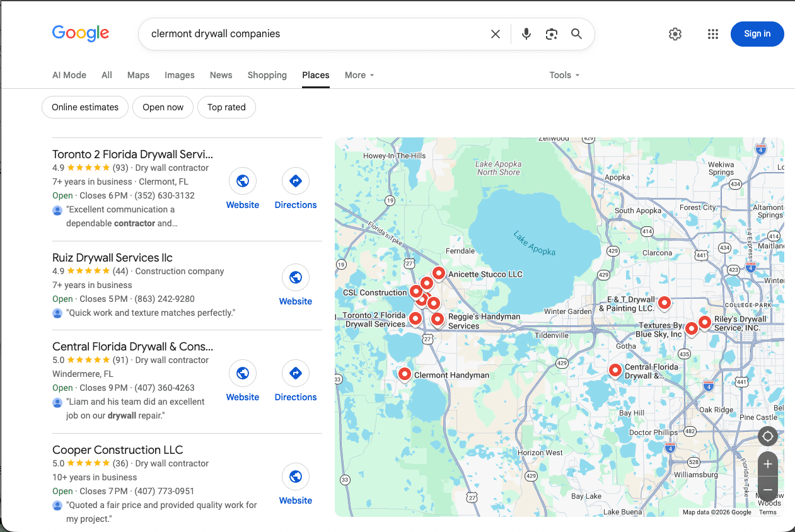Open Toronto 2 Florida Drywall listing title
Image resolution: width=795 pixels, height=532 pixels.
point(133,154)
